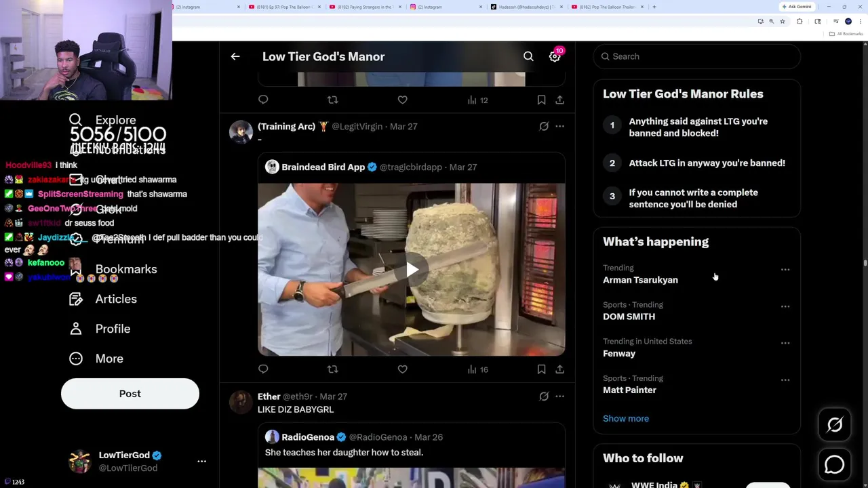This screenshot has width=868, height=488.
Task: Reply to the post with 12 views
Action: point(263,100)
